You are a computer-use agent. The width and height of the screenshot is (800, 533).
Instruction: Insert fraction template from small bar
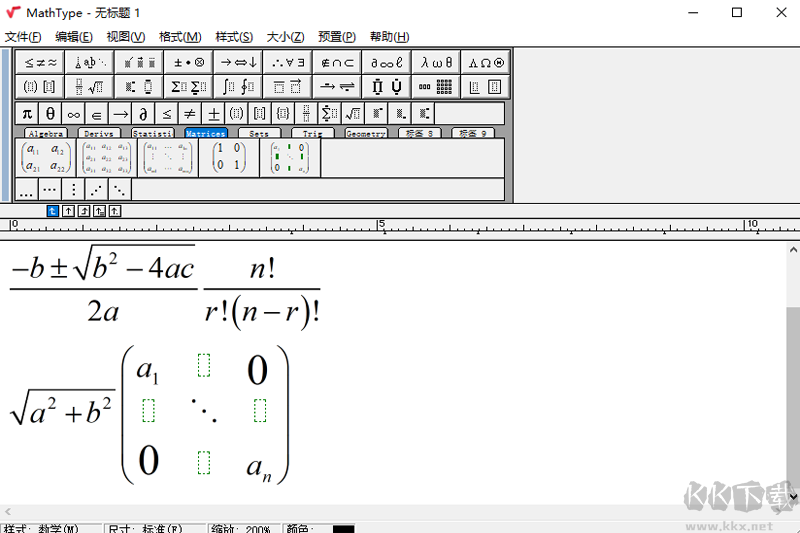(306, 113)
